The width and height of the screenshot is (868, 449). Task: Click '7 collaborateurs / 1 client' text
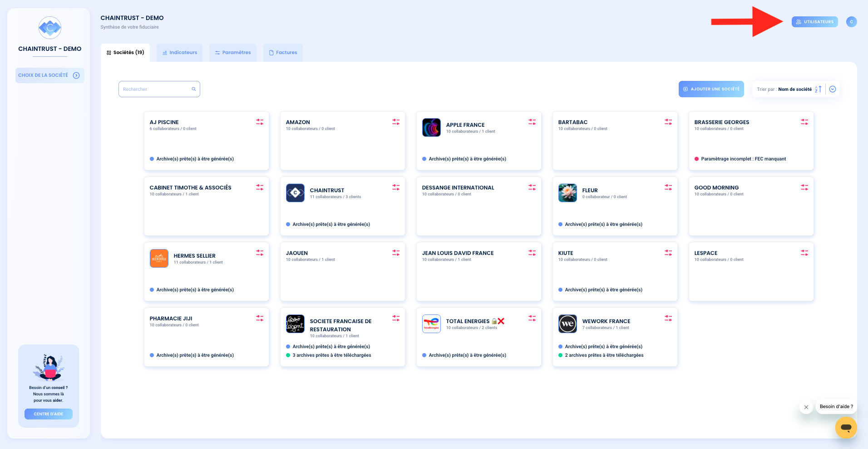606,328
